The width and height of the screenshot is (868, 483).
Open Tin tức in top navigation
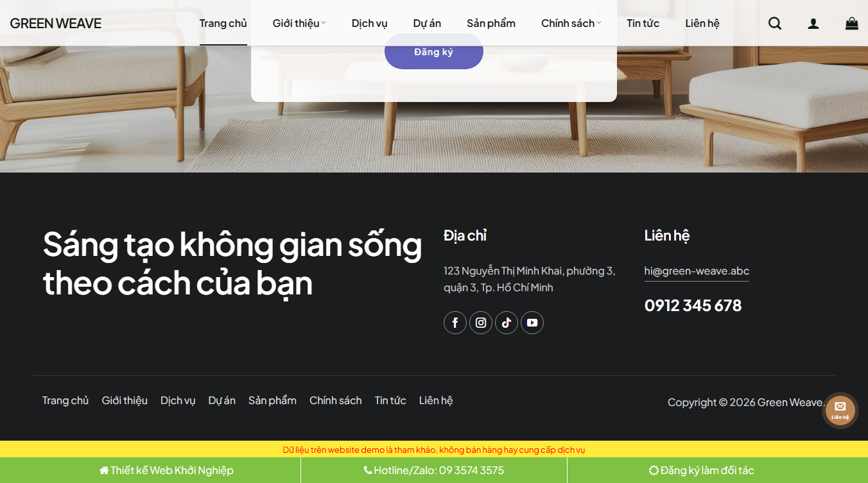coord(643,23)
